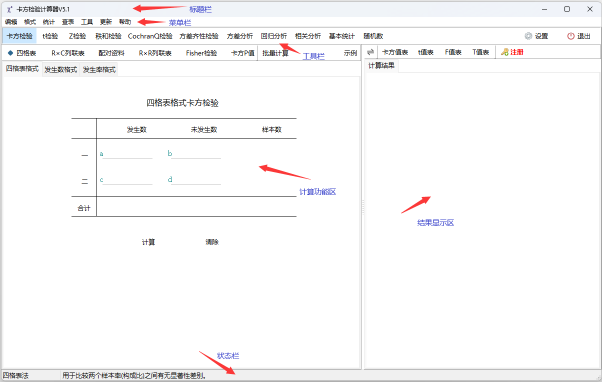
Task: Switch to the 发生率格式 tab
Action: point(99,69)
